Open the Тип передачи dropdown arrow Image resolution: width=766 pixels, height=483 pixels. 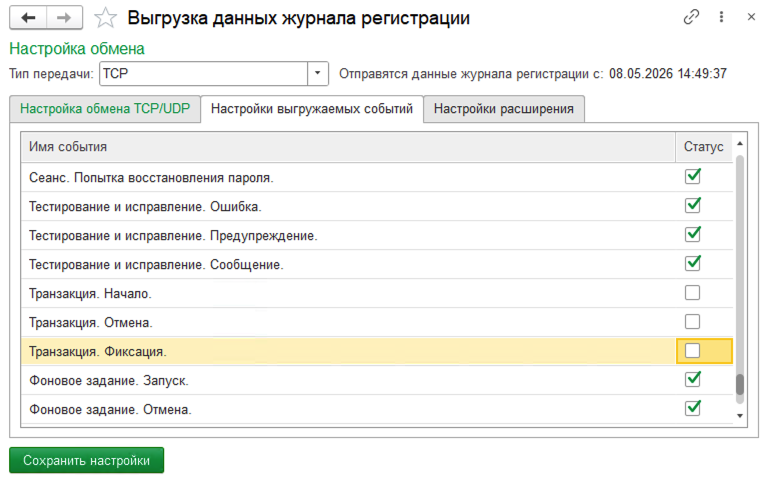[x=318, y=74]
